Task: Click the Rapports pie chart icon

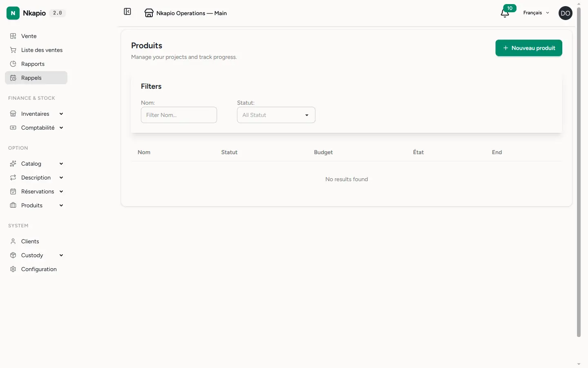Action: (13, 64)
